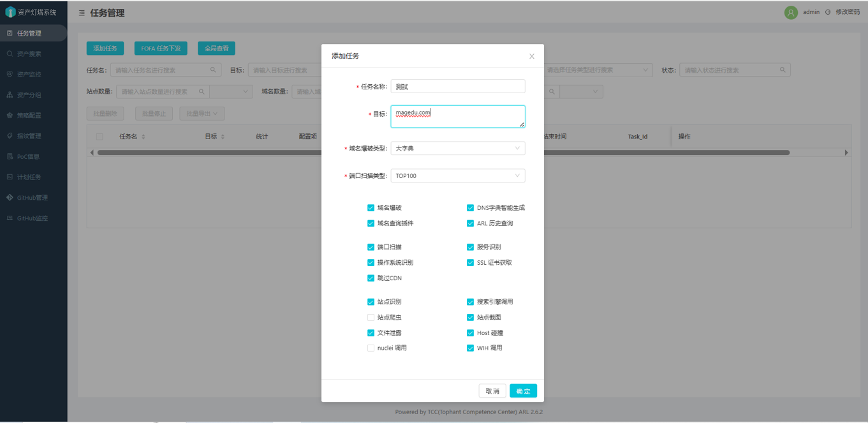
Task: Click 修改密码 link
Action: (848, 12)
